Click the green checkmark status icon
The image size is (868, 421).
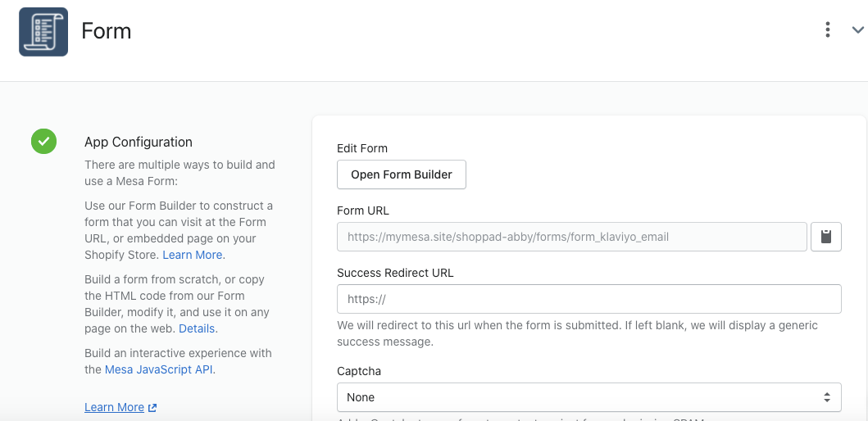[x=43, y=142]
